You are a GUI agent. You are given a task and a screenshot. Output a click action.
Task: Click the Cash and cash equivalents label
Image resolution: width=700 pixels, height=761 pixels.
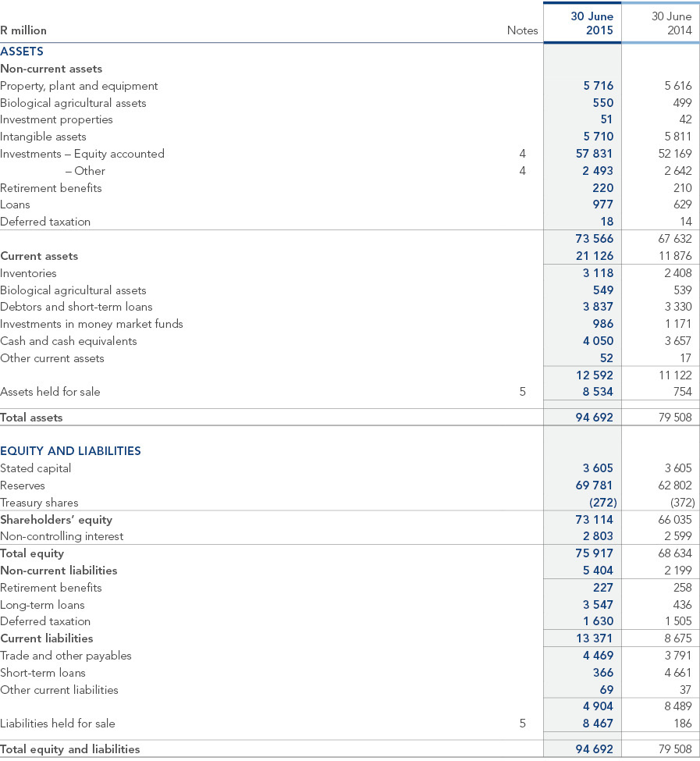69,341
